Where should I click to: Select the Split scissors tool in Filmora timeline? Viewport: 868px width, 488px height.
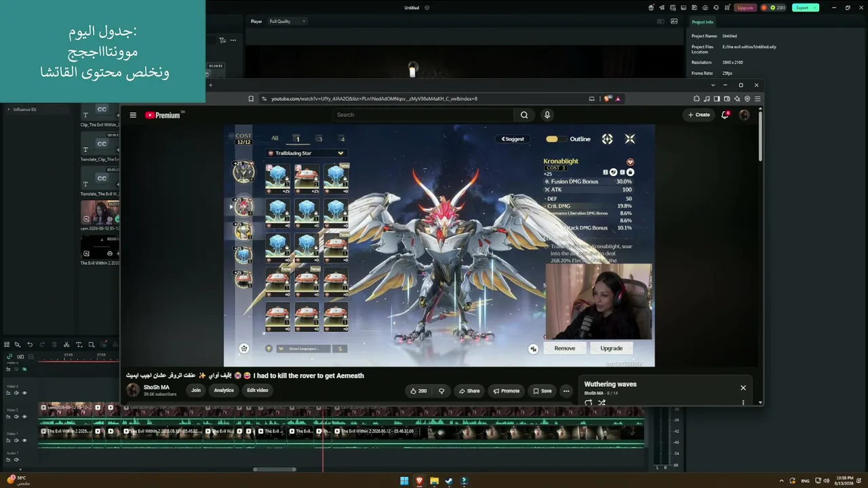pos(66,345)
